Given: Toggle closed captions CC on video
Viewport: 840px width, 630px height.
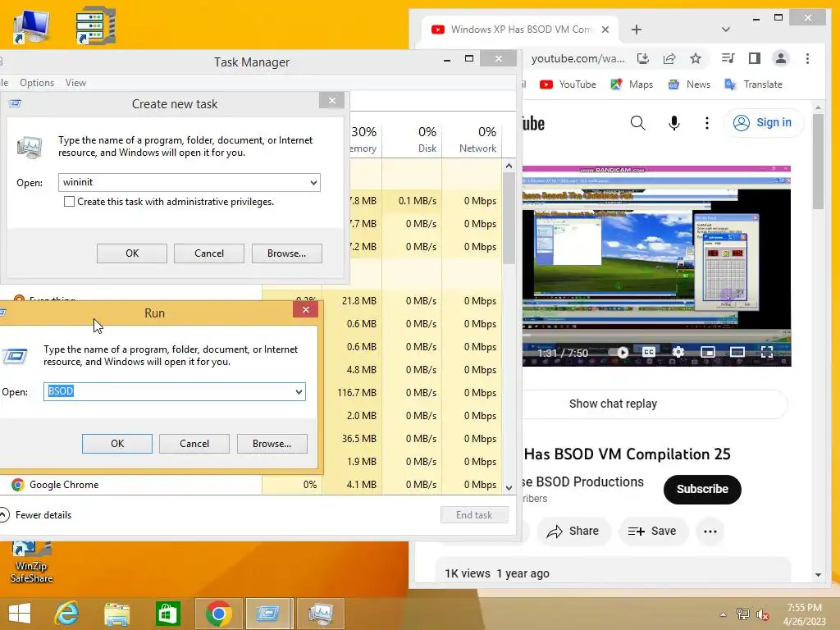Looking at the screenshot, I should 649,352.
